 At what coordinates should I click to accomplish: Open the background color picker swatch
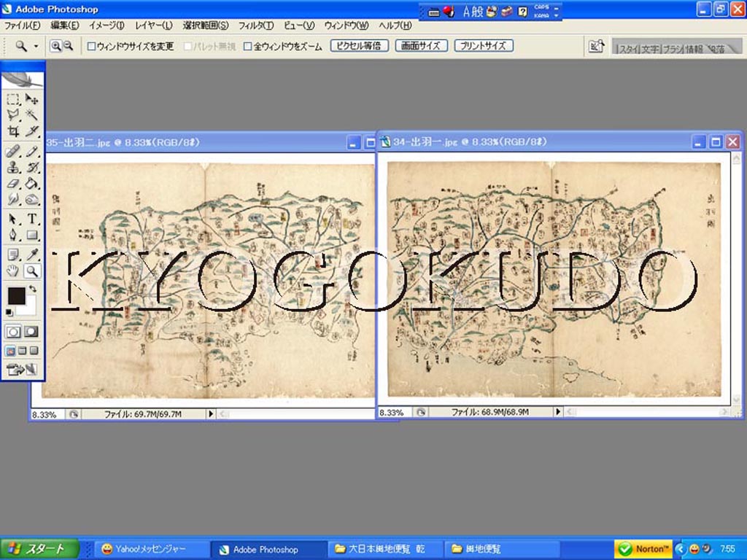(x=30, y=308)
